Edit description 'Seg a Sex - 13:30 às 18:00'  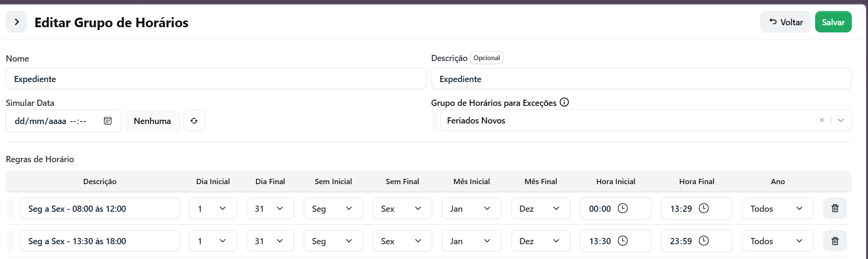pos(100,241)
